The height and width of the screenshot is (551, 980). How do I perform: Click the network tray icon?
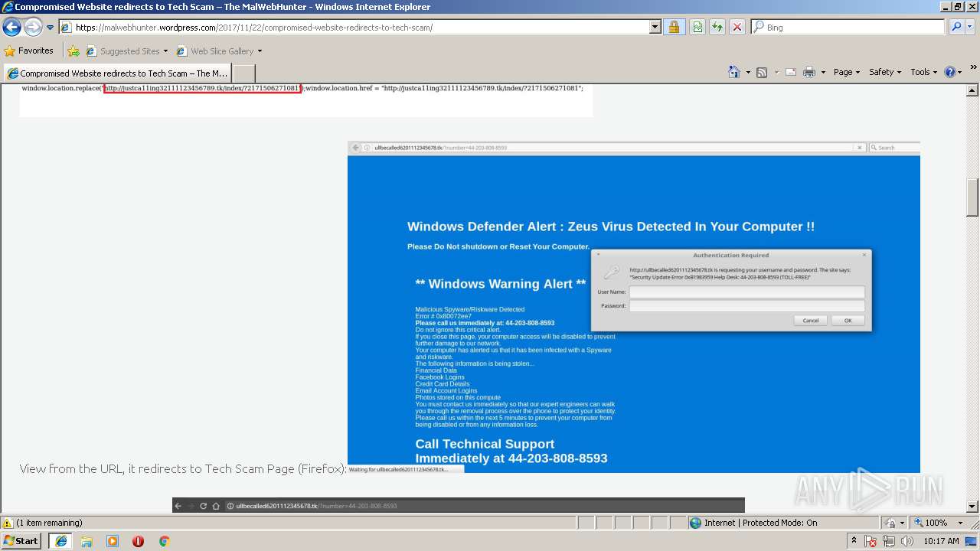point(888,541)
